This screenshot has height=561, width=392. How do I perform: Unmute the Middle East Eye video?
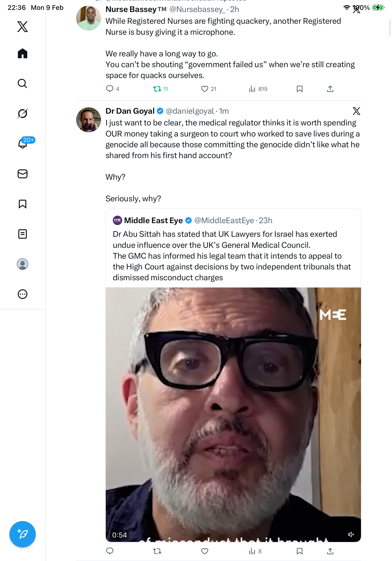[x=351, y=534]
